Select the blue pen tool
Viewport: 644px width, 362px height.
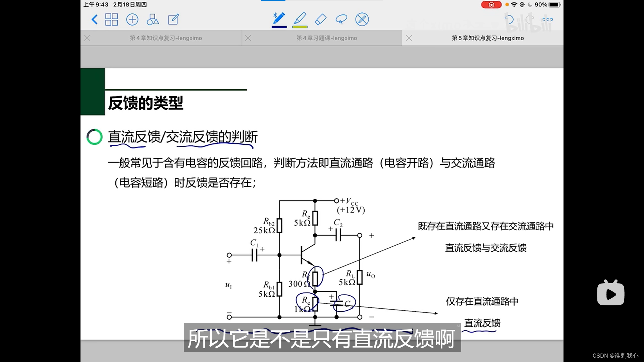tap(279, 19)
